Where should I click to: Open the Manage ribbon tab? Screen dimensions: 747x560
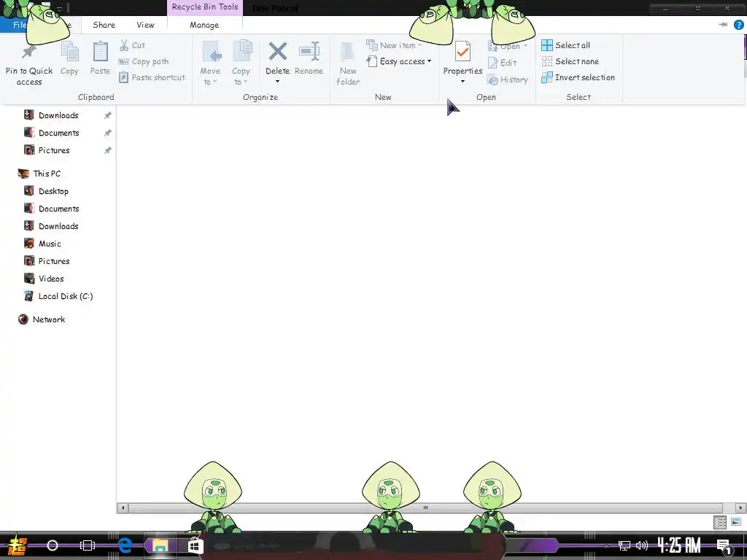click(x=204, y=25)
